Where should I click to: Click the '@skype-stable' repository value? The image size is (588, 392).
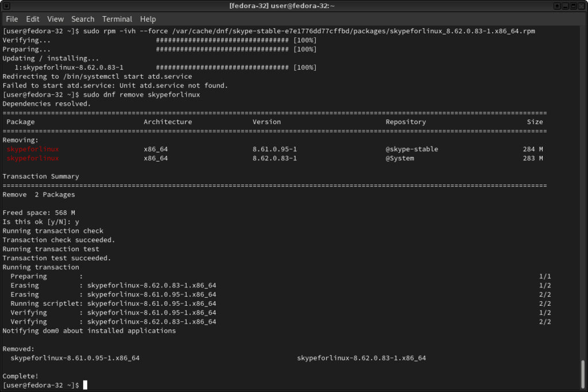tap(412, 149)
